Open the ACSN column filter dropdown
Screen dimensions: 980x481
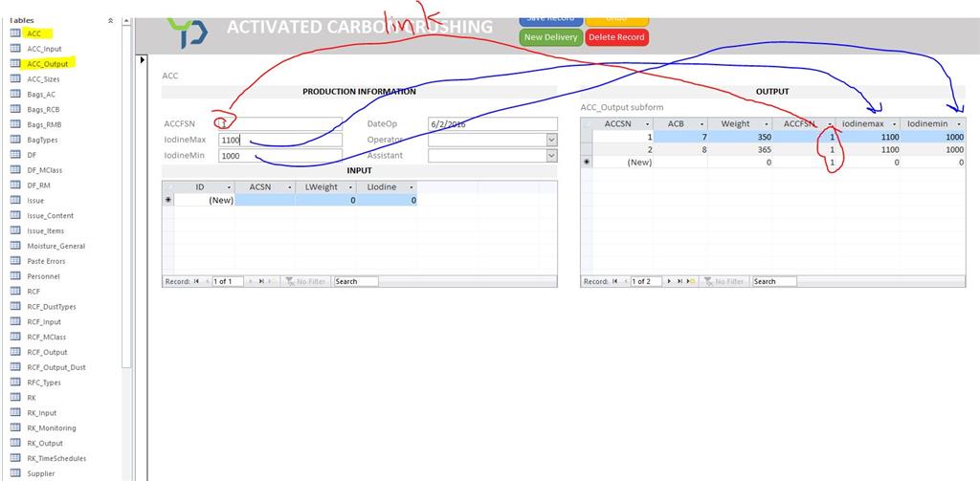(x=291, y=187)
